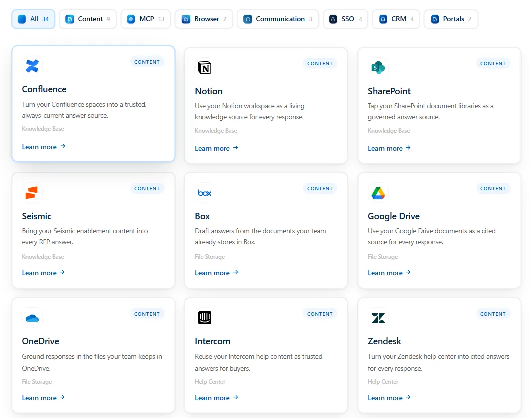Click the SharePoint card title
Image resolution: width=532 pixels, height=418 pixels.
(389, 91)
